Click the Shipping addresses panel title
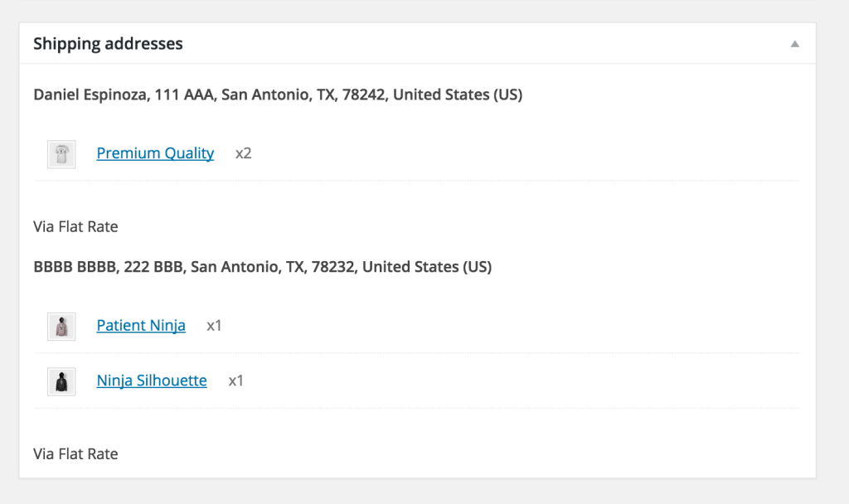 click(x=108, y=44)
